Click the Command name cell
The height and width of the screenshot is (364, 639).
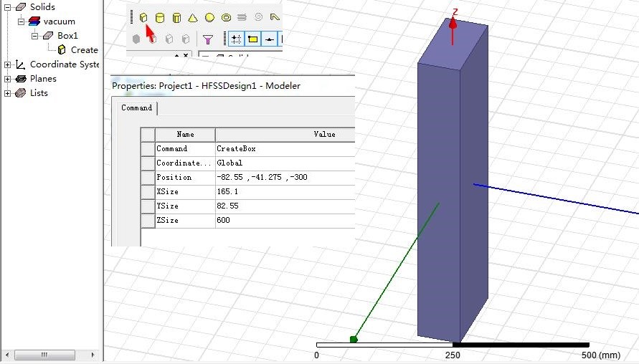186,148
